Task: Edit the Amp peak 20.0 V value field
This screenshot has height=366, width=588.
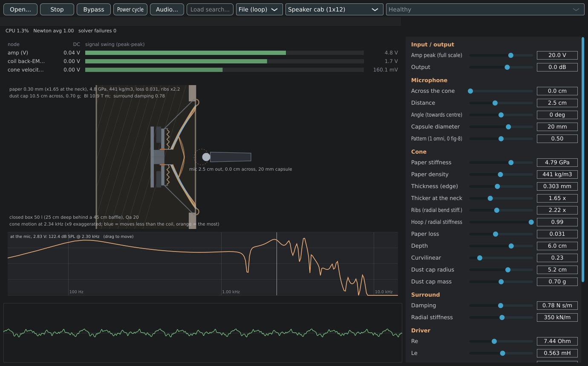Action: click(x=557, y=55)
